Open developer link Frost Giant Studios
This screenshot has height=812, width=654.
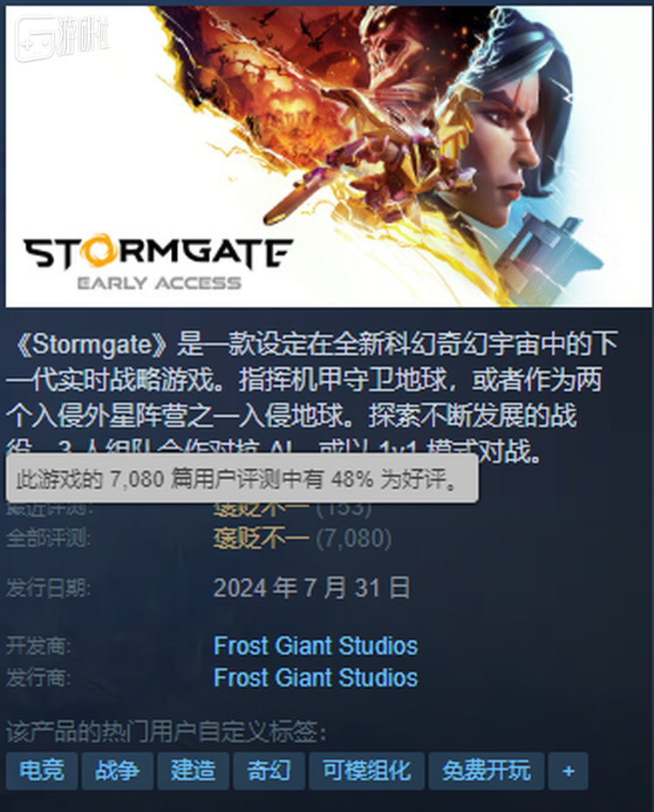(x=316, y=645)
